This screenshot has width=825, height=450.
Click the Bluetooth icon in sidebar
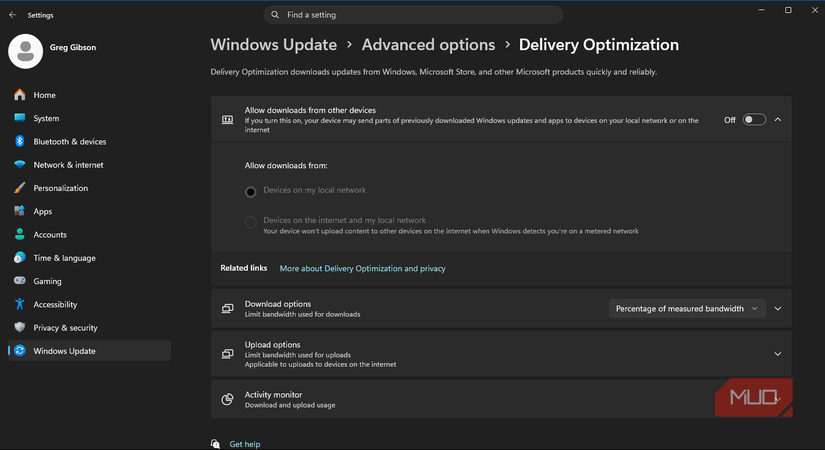tap(19, 141)
